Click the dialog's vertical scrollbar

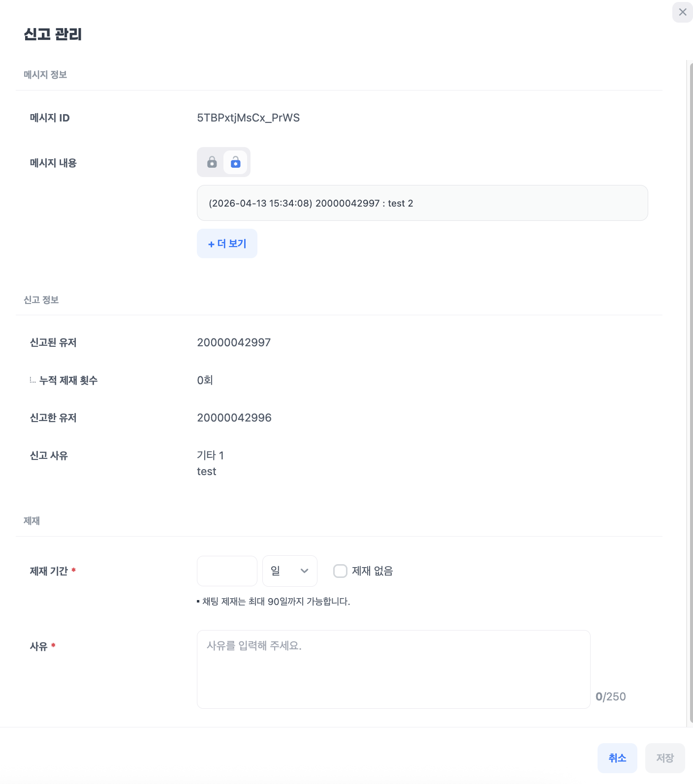coord(690,393)
